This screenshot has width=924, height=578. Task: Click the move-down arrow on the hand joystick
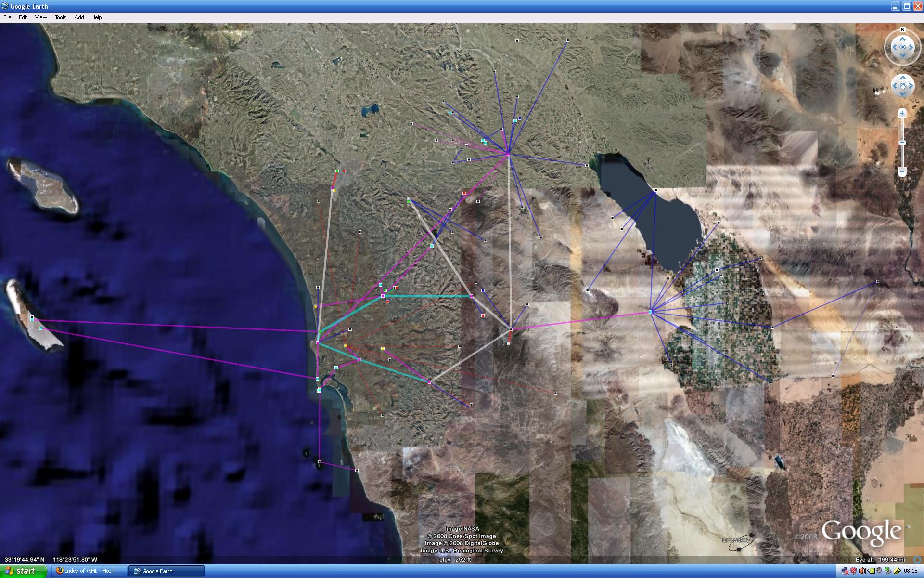click(x=903, y=94)
